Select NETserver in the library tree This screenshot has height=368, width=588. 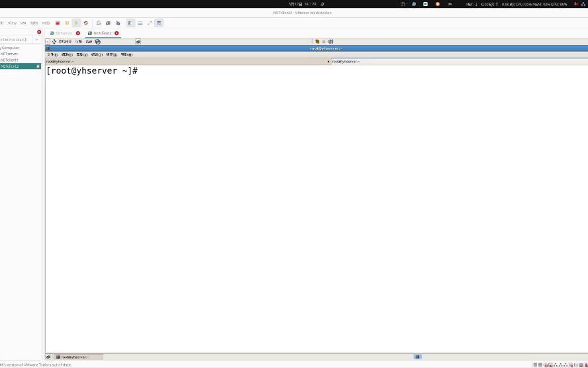point(9,54)
